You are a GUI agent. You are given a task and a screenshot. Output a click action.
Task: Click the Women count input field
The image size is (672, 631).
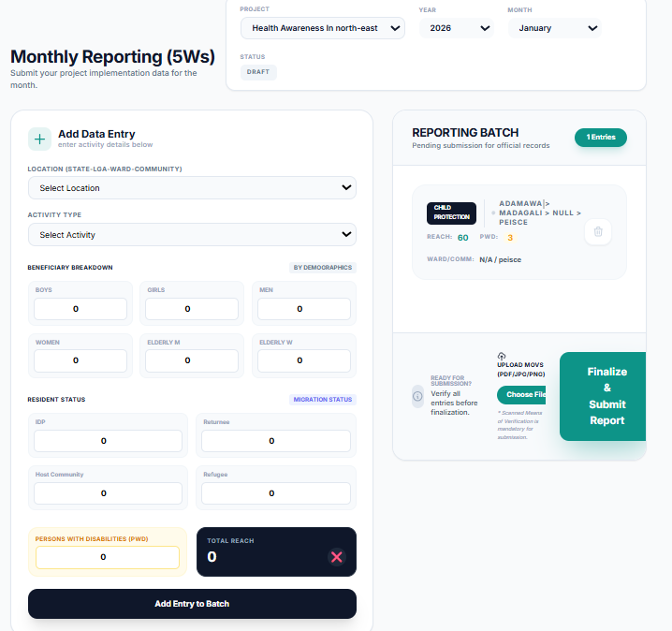pos(80,360)
